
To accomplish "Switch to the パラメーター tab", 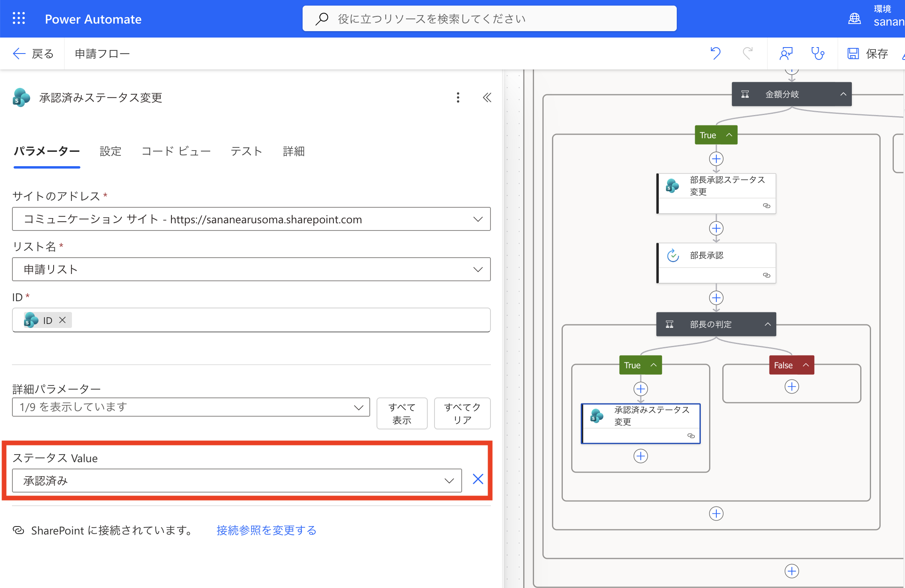I will point(47,151).
